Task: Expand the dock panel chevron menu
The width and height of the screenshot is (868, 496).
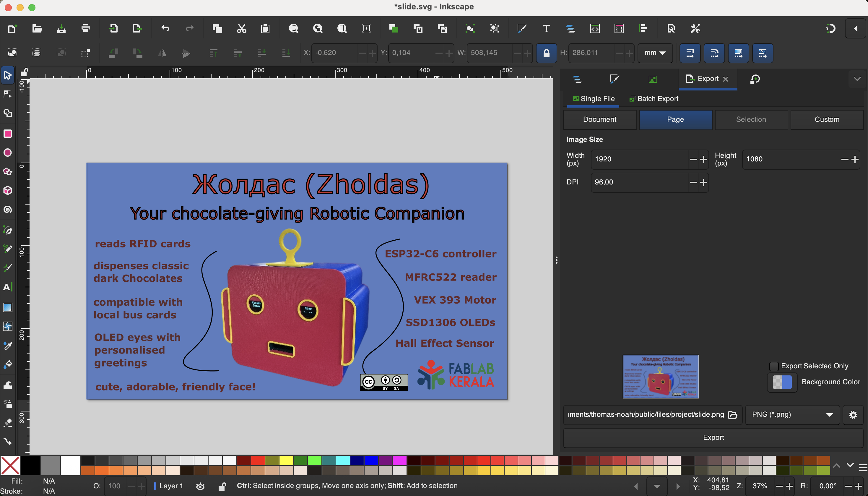Action: 857,79
